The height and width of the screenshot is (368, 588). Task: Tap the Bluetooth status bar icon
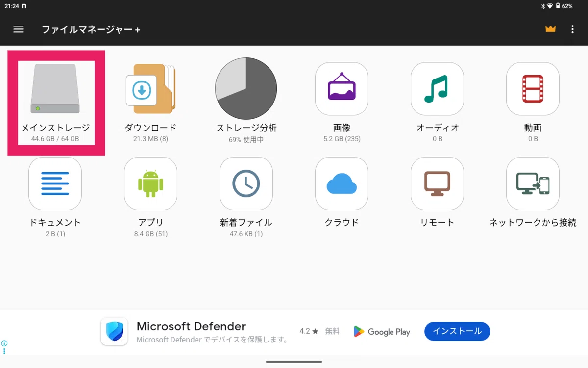pyautogui.click(x=543, y=6)
